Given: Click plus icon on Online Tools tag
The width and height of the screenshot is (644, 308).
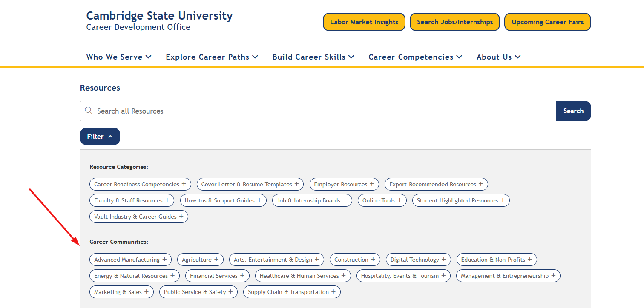Looking at the screenshot, I should [x=400, y=200].
